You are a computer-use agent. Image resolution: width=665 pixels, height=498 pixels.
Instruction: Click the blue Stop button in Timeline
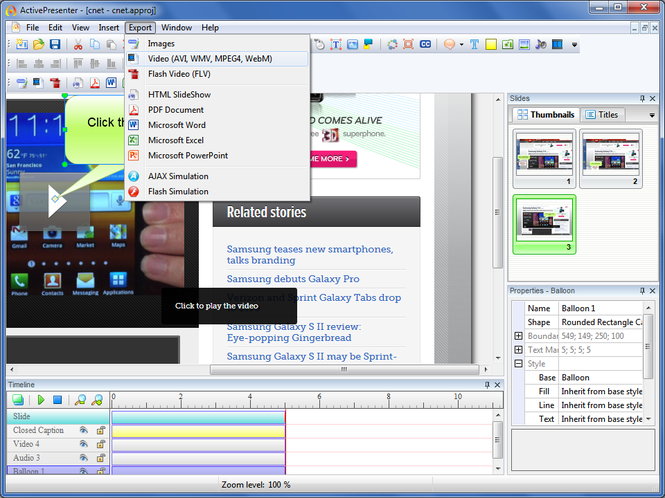[57, 400]
